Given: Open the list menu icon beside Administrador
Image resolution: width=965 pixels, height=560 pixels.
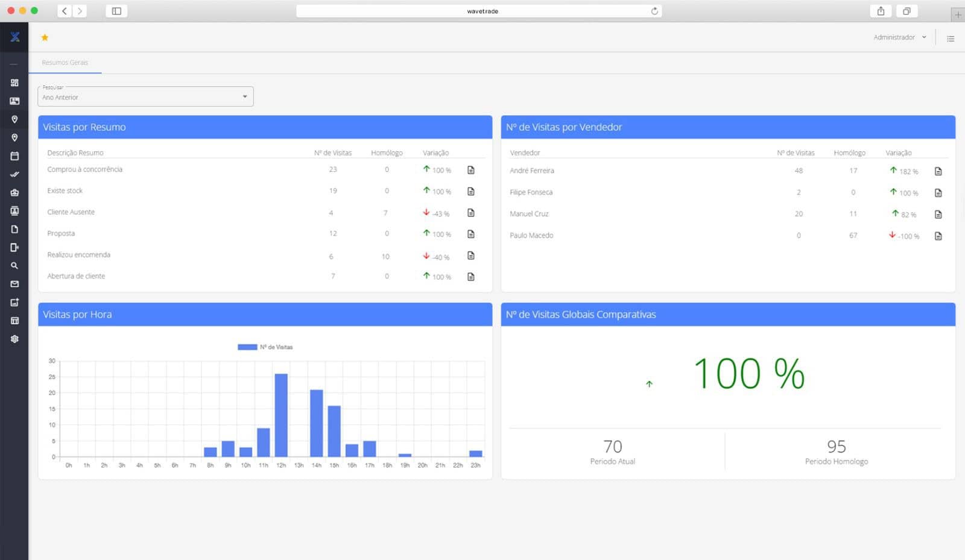Looking at the screenshot, I should click(x=951, y=39).
